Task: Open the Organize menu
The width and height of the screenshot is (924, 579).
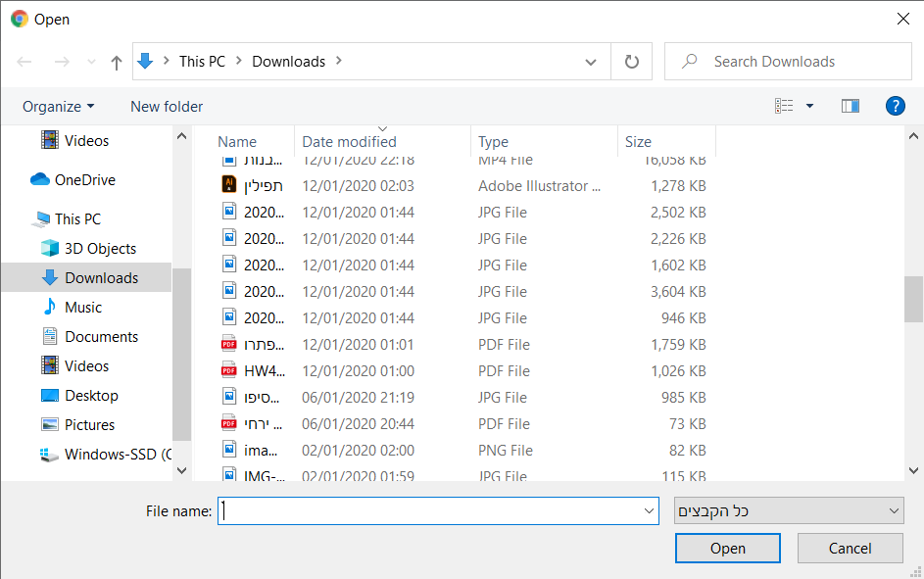Action: click(x=59, y=106)
